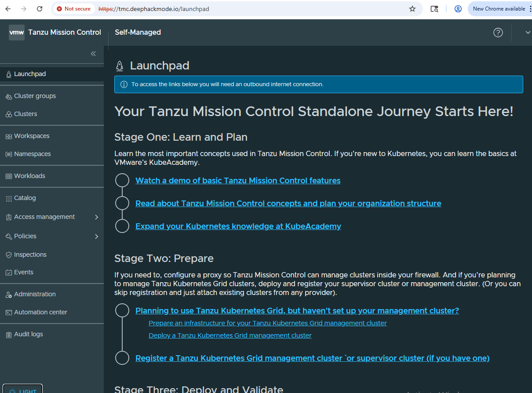Click 'Tanzu Mission Control' header title
This screenshot has height=393, width=532.
(x=65, y=33)
